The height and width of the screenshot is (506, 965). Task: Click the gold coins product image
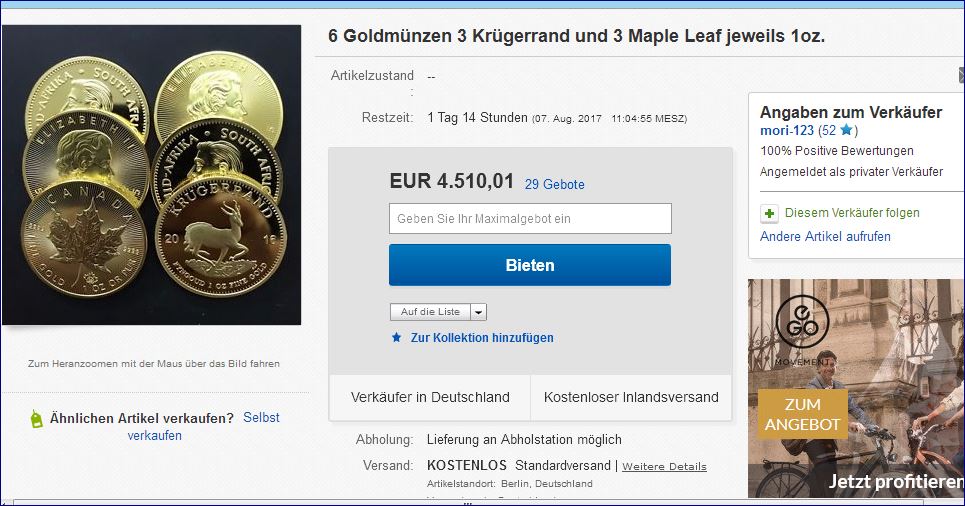[x=151, y=175]
